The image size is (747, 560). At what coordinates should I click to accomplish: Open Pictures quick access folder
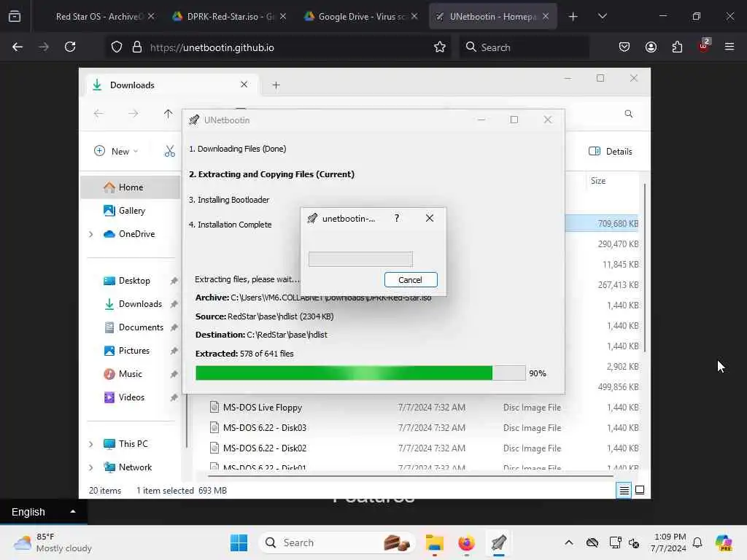coord(133,351)
